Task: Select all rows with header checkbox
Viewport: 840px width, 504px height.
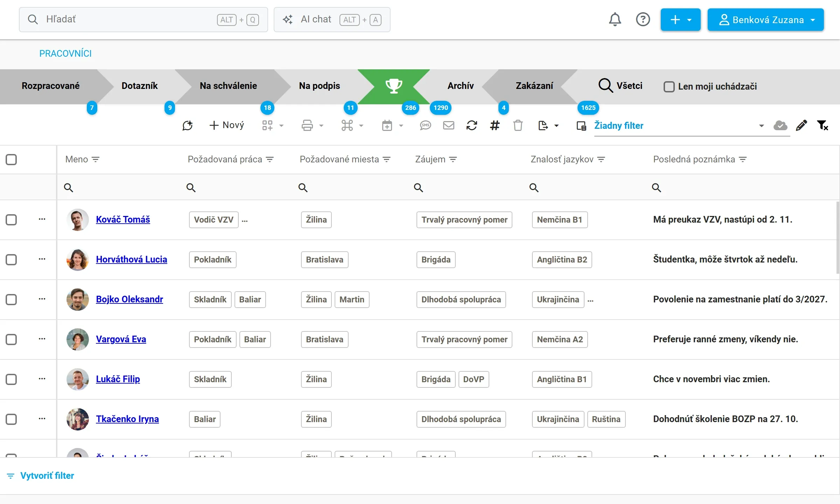Action: pos(11,160)
